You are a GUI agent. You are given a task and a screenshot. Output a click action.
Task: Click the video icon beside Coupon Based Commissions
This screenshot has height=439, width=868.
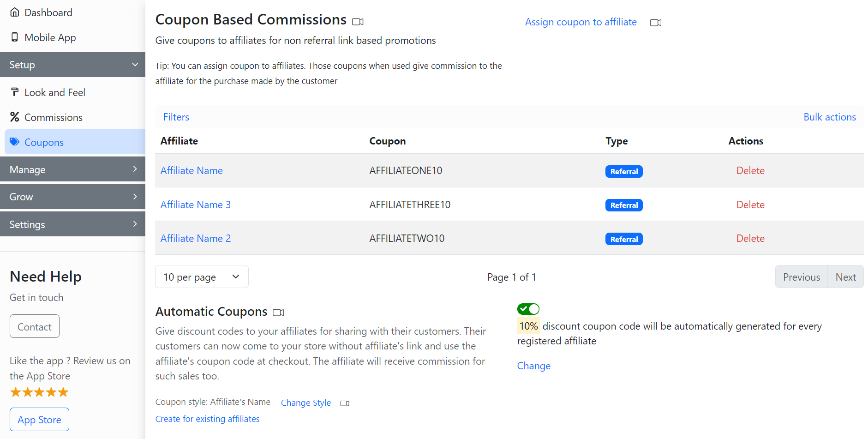[358, 22]
